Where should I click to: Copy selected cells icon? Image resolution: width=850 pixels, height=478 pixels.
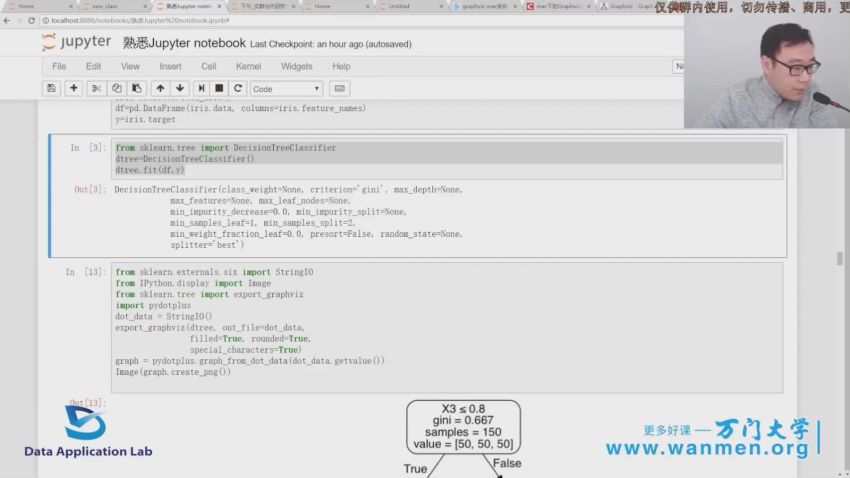(x=117, y=88)
